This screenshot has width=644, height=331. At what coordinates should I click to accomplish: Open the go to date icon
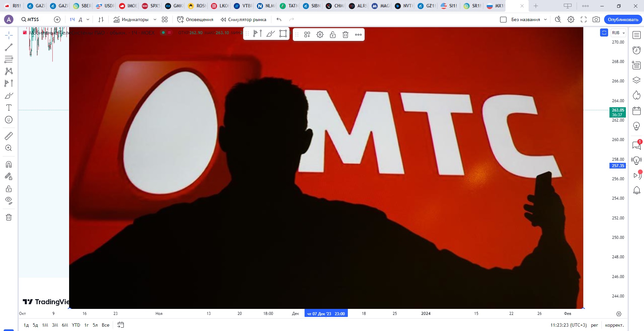click(121, 325)
